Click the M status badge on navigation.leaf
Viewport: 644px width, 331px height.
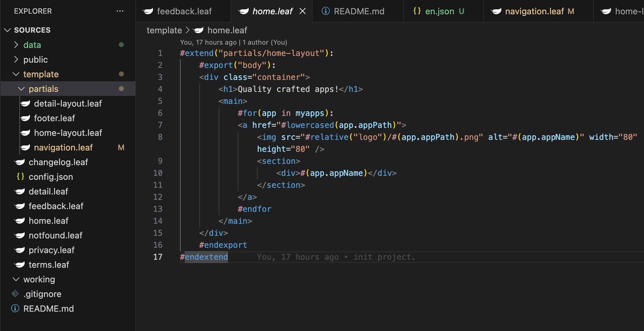click(x=121, y=148)
